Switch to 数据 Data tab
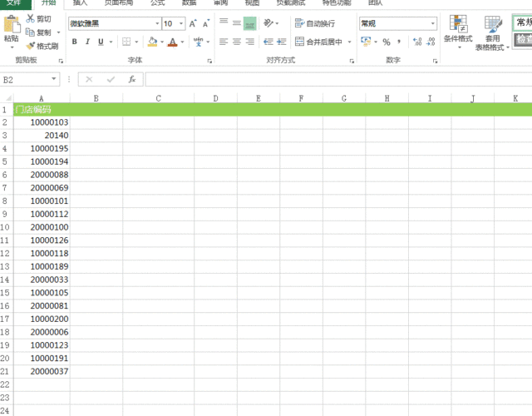This screenshot has width=532, height=416. coord(190,3)
